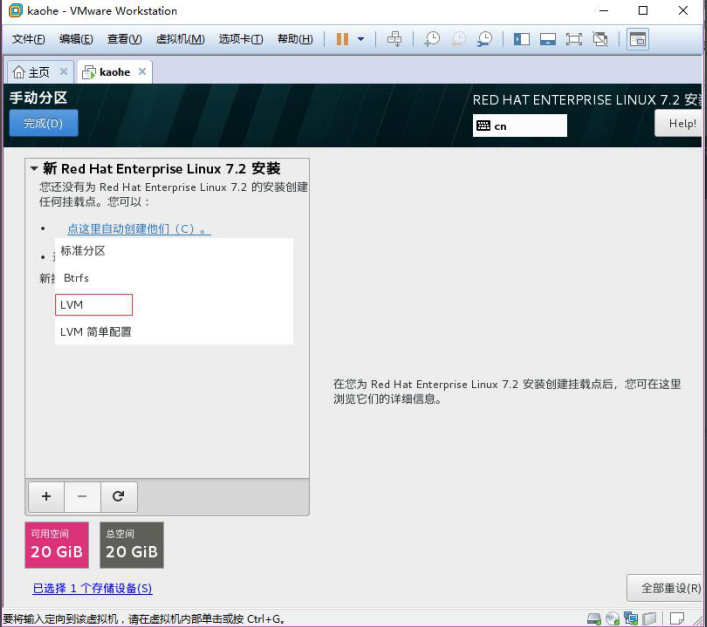Send Ctrl+Alt+Del to the virtual machine
Viewport: 707px width, 627px height.
[x=394, y=39]
